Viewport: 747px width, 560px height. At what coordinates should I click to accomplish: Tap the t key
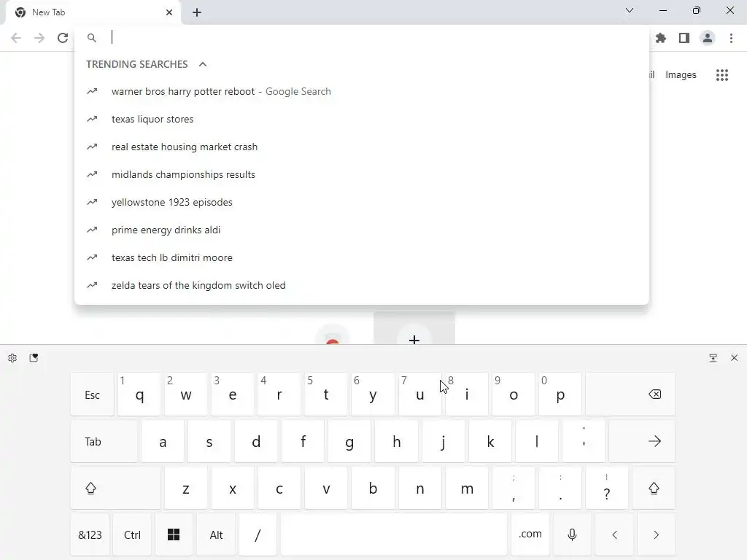pos(326,394)
